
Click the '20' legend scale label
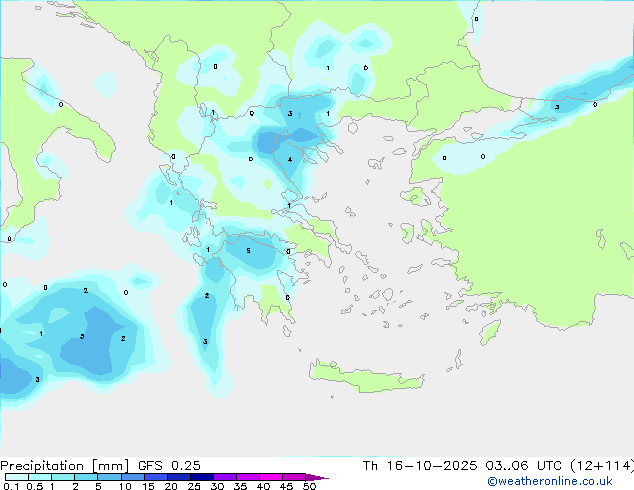coord(171,486)
